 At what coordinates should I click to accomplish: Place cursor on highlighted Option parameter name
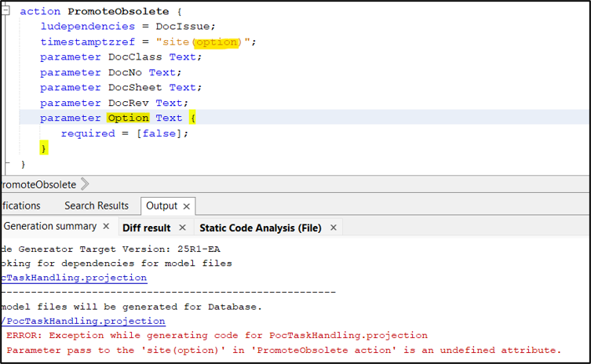point(128,118)
